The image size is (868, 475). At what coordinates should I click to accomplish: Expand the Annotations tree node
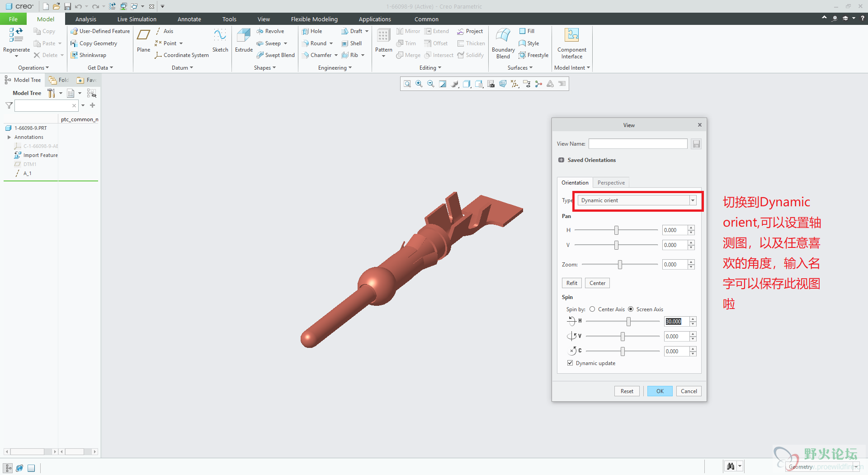(9, 137)
